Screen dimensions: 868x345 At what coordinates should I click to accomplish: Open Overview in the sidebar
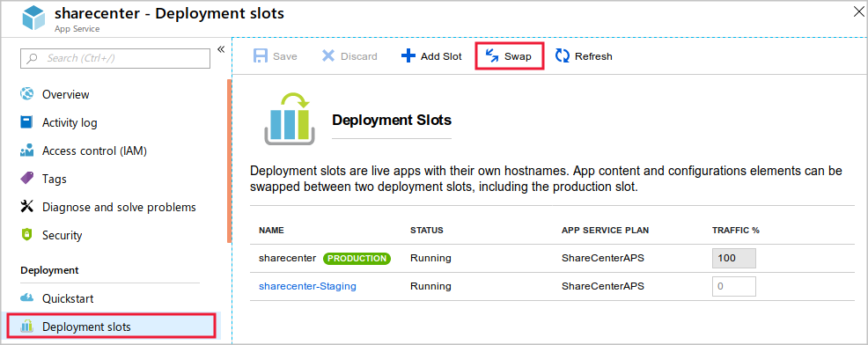(65, 94)
